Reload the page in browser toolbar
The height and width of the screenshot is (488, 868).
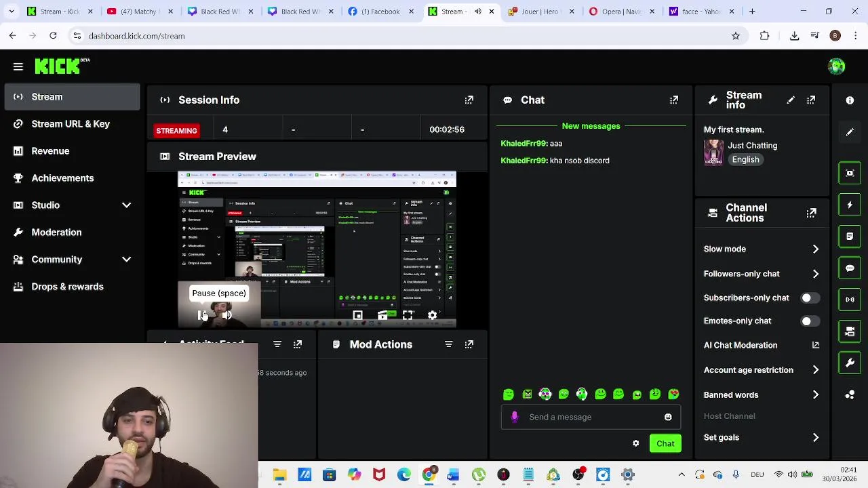coord(53,36)
